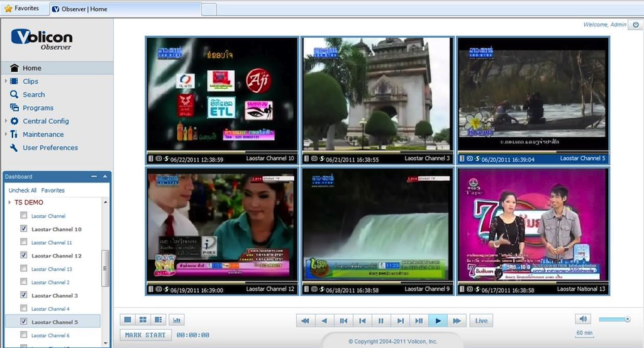
Task: Click the step-forward-pause button
Action: (419, 321)
